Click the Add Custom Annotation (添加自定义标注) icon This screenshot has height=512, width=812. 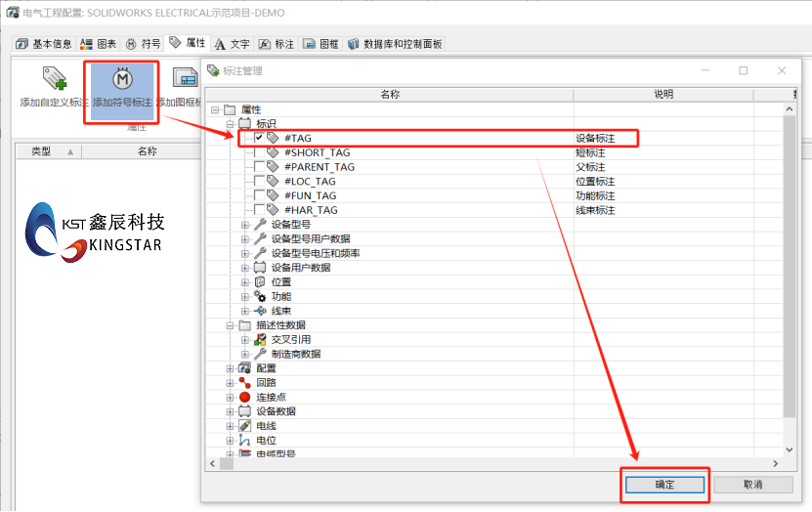[x=54, y=80]
